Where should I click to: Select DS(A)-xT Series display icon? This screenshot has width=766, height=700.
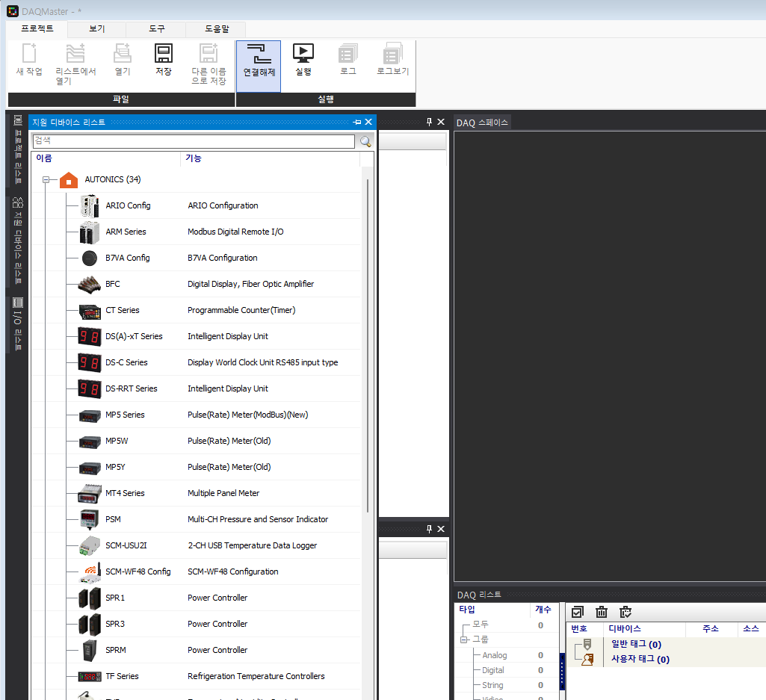pos(90,337)
